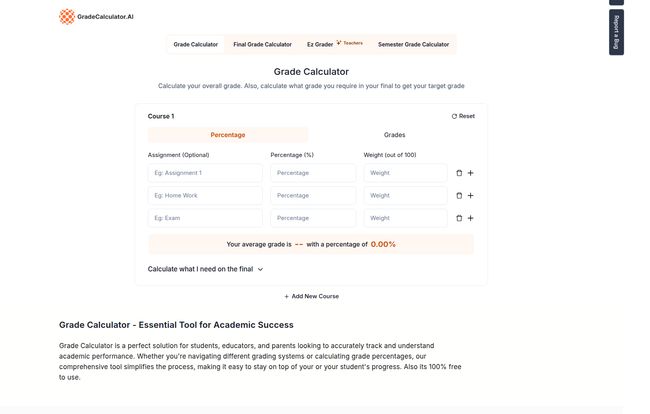Open the Grade Calculator tab

point(196,44)
